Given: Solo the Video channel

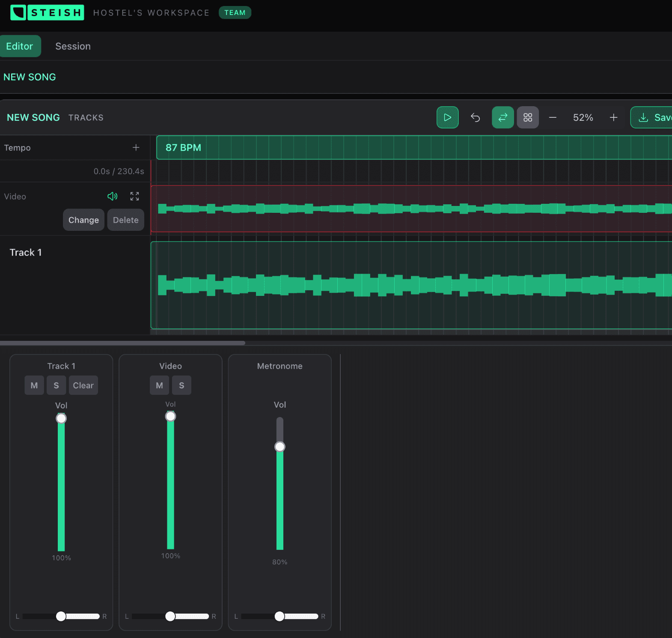Looking at the screenshot, I should pyautogui.click(x=181, y=385).
